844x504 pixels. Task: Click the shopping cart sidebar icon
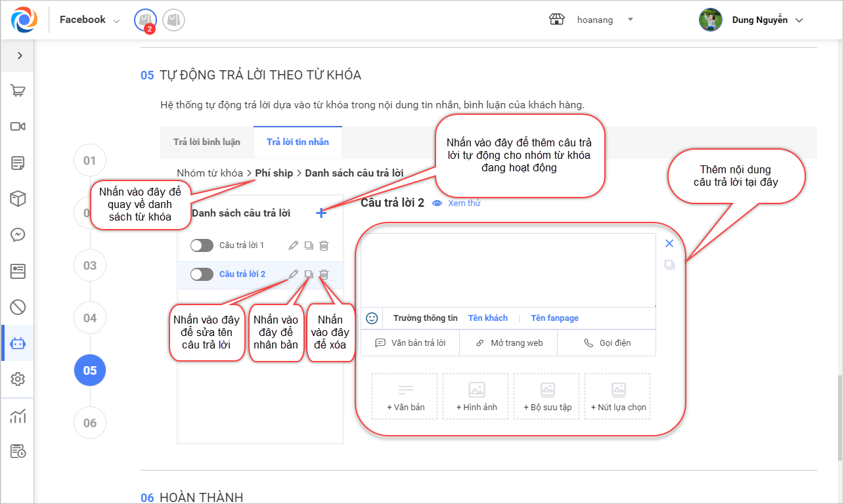click(18, 91)
